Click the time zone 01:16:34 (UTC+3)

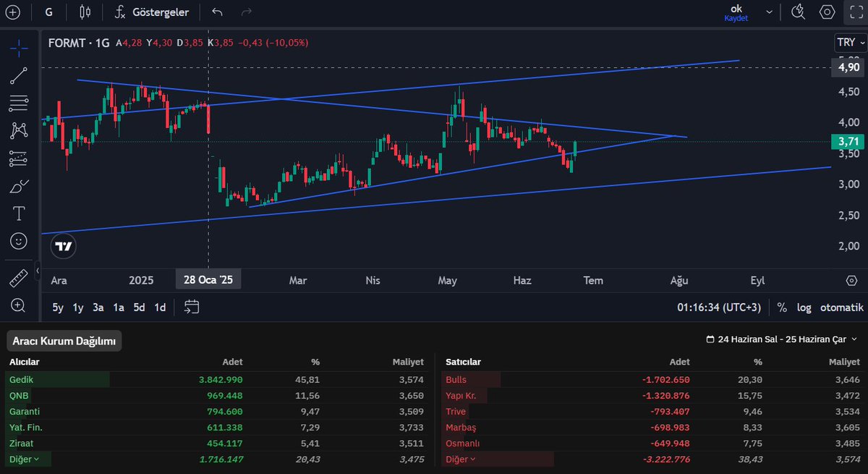[x=719, y=308]
